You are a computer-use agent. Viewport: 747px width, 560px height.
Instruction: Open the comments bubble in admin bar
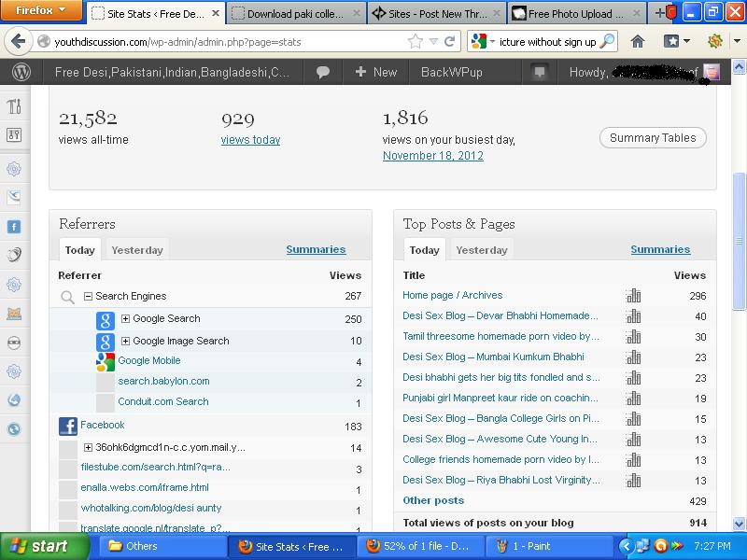pyautogui.click(x=324, y=72)
